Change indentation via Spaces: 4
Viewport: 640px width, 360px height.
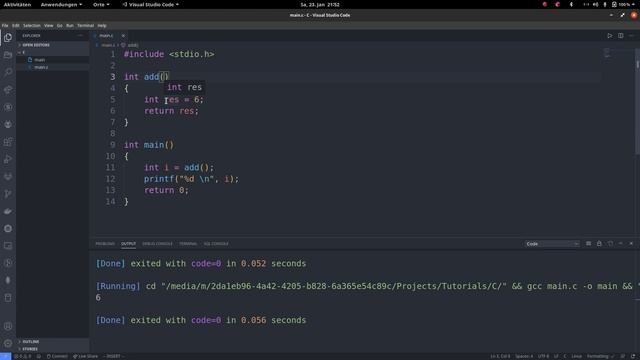[x=524, y=356]
